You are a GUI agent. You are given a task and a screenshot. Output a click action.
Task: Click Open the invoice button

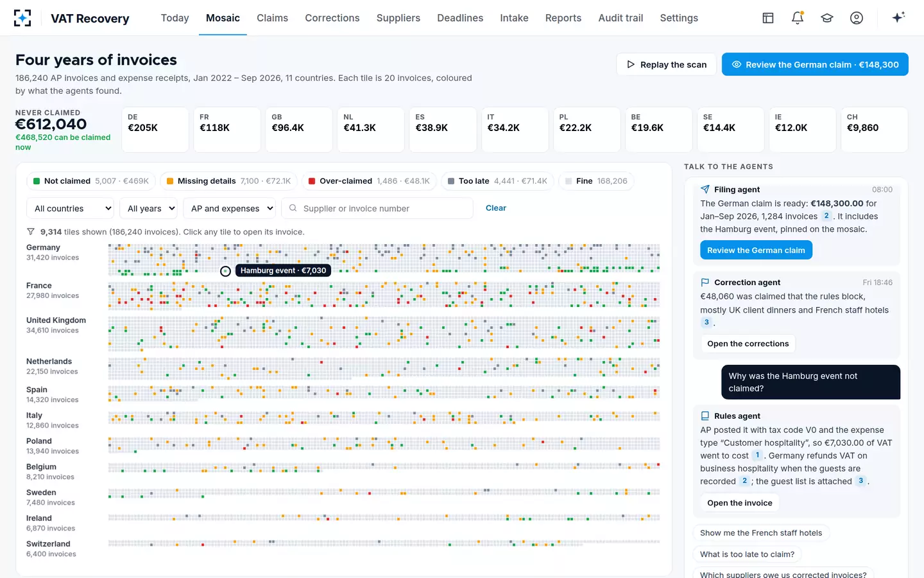(739, 503)
